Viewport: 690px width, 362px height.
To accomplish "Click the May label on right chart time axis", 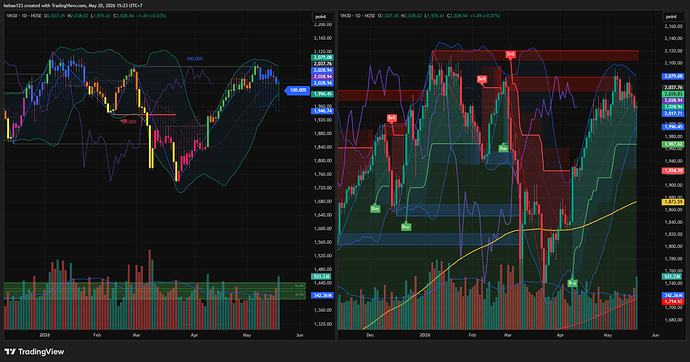I will pyautogui.click(x=608, y=335).
